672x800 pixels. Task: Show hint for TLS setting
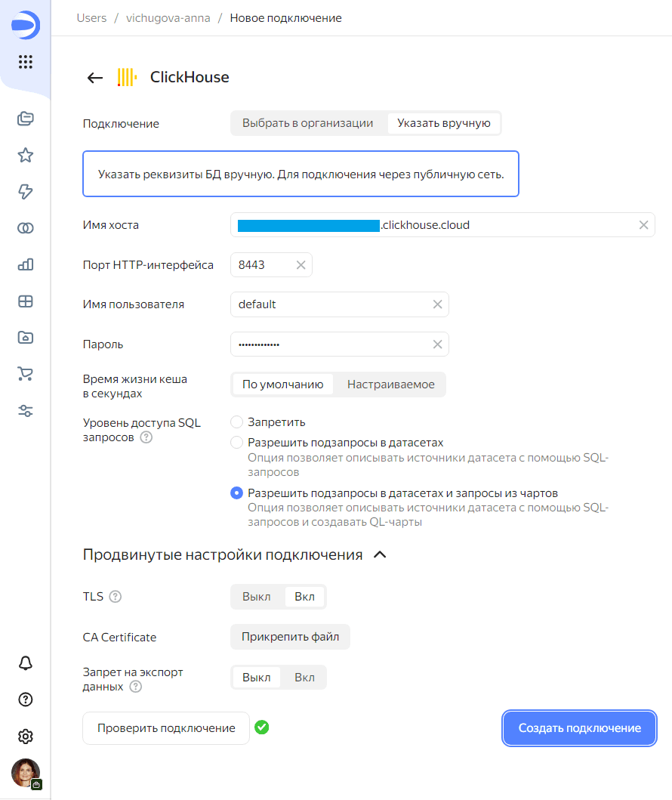click(116, 597)
